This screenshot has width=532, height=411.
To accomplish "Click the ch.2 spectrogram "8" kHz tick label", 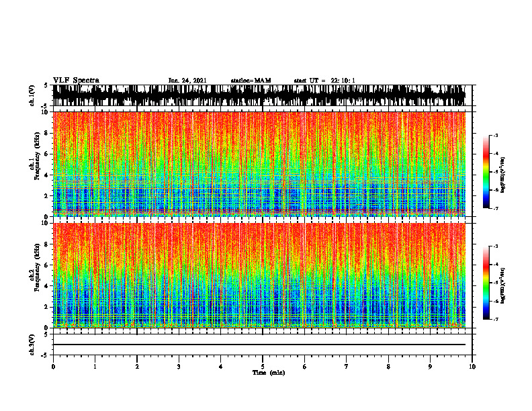I will click(46, 244).
